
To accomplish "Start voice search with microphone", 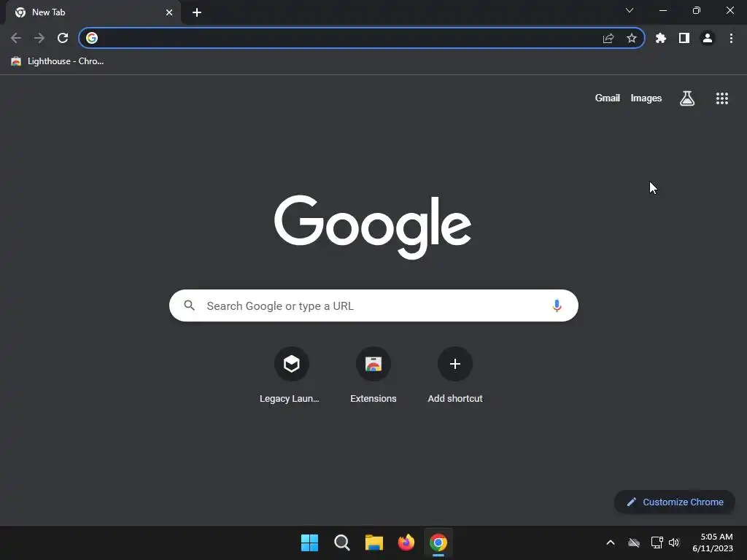I will click(557, 306).
